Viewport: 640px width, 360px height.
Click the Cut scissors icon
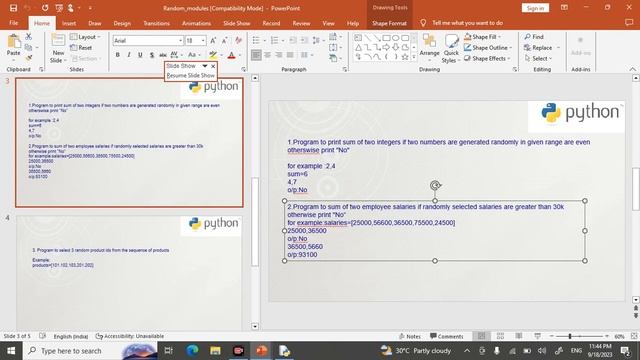click(x=29, y=37)
